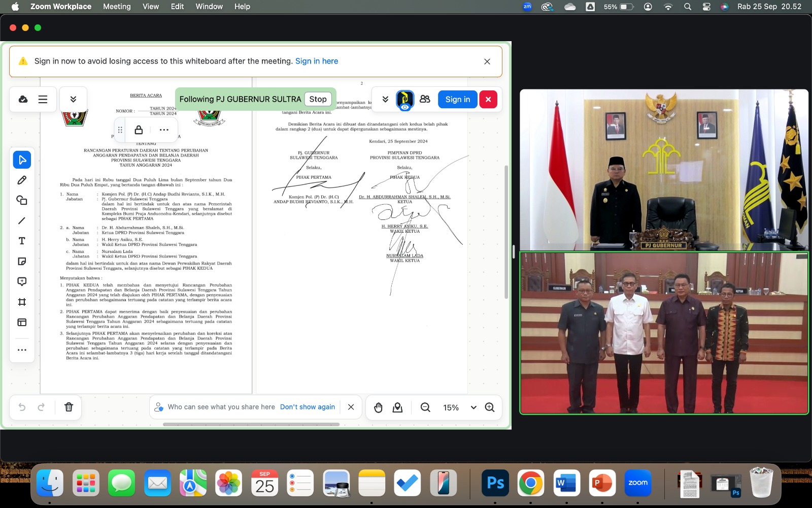The image size is (812, 508).
Task: Click the panel divider handle
Action: tap(514, 251)
